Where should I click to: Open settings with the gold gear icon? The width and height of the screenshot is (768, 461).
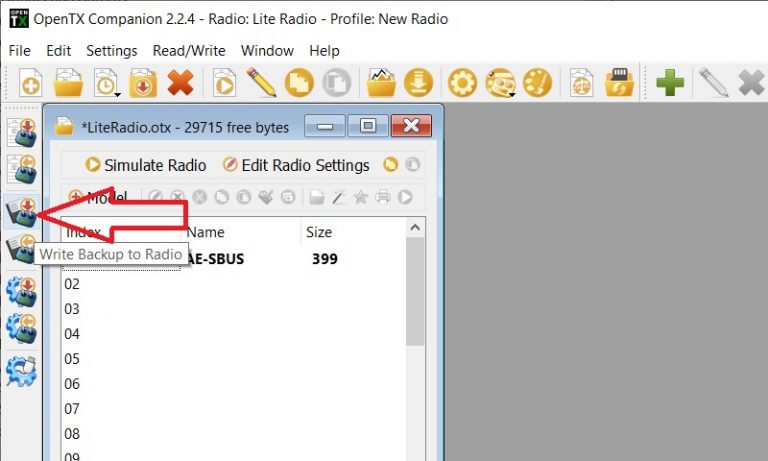462,83
